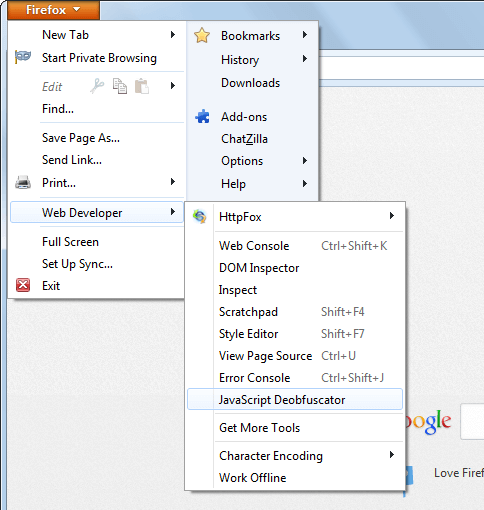Click the HttpFox globe icon
Image resolution: width=484 pixels, height=510 pixels.
tap(200, 217)
